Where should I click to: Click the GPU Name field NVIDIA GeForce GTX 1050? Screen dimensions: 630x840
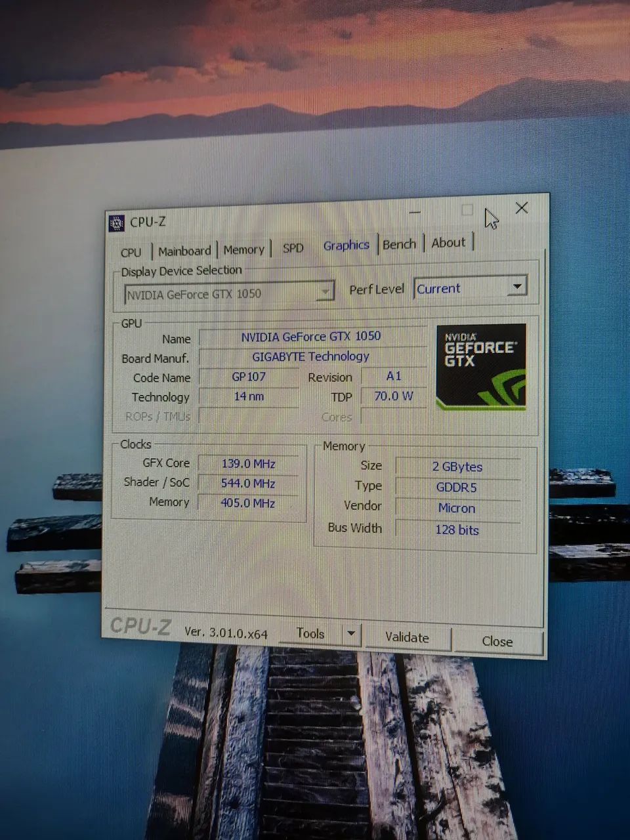tap(312, 336)
